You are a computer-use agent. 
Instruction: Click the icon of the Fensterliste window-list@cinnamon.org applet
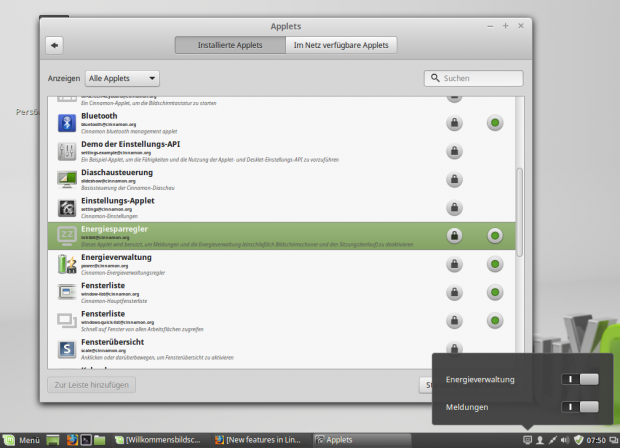click(67, 293)
